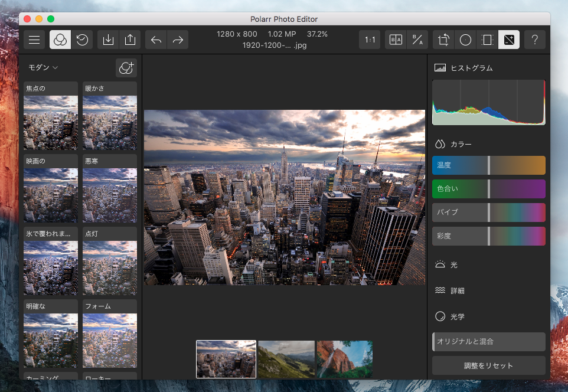The image size is (568, 392).
Task: Expand the 光 adjustment section
Action: tap(453, 265)
